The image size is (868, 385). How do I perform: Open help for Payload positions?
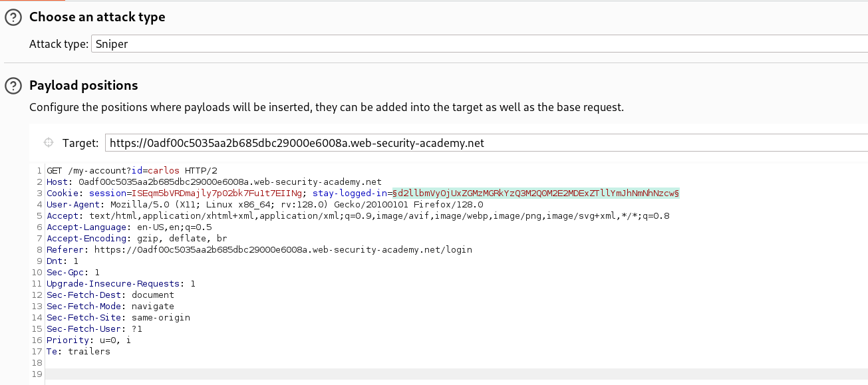tap(13, 85)
